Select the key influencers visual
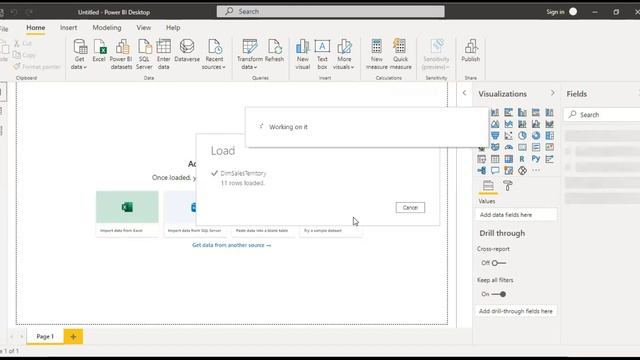640x360 pixels. coord(549,159)
